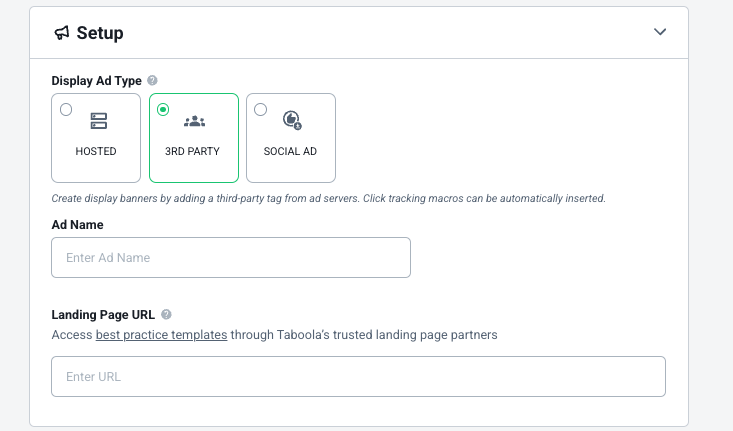Open the best practice templates link

(x=161, y=335)
